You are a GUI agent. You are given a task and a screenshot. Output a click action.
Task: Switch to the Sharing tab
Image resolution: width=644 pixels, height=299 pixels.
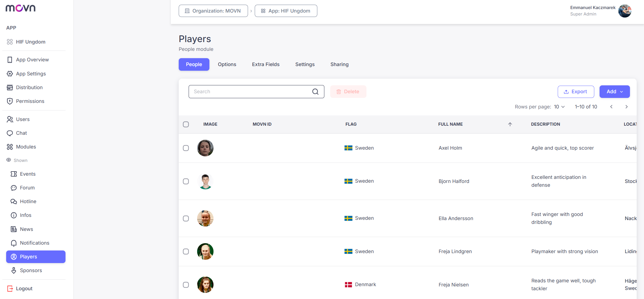[339, 64]
